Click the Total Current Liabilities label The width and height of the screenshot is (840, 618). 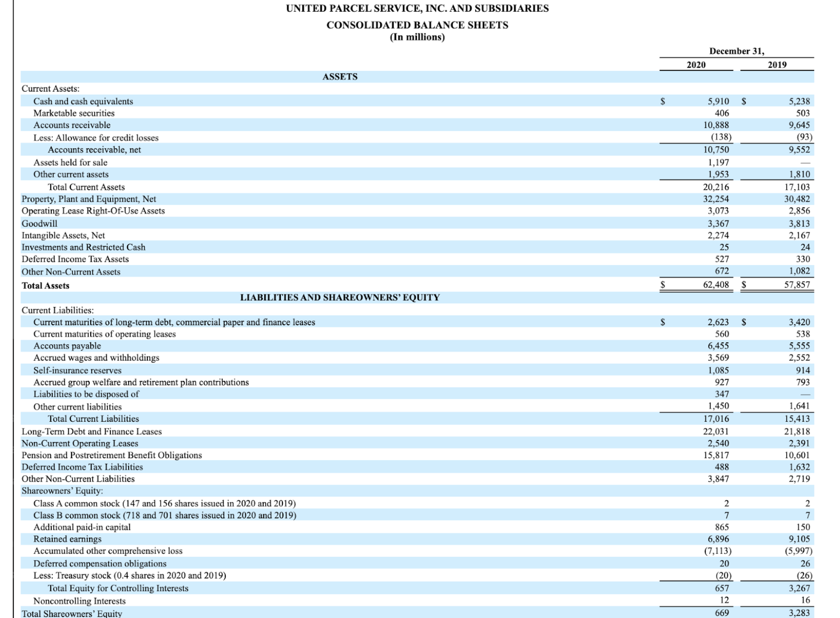point(93,419)
